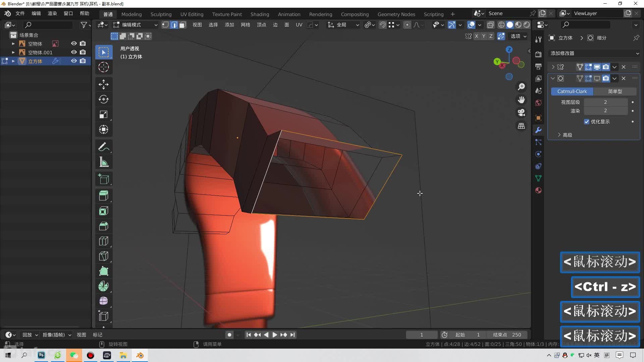This screenshot has height=362, width=644.
Task: Select the Measure tool
Action: [x=104, y=162]
